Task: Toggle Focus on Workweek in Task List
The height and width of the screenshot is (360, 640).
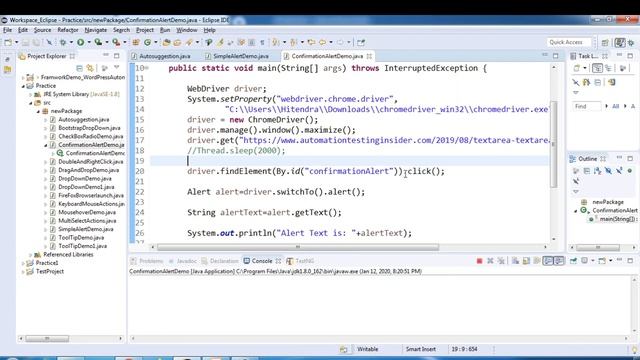Action: pyautogui.click(x=622, y=68)
